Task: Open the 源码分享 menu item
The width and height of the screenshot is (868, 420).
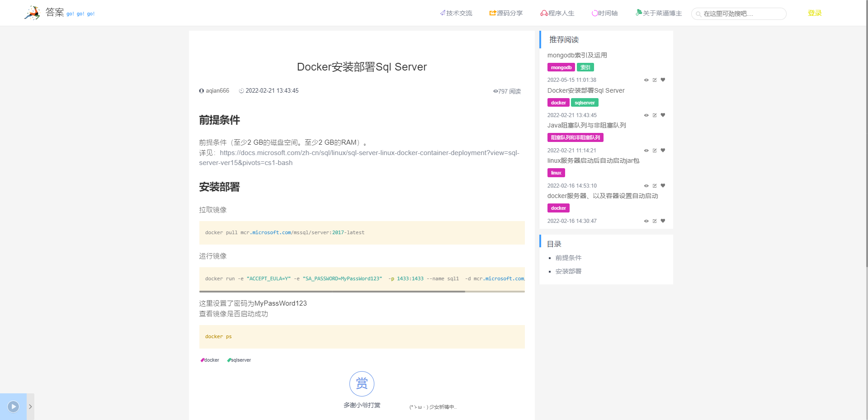Action: pyautogui.click(x=506, y=13)
